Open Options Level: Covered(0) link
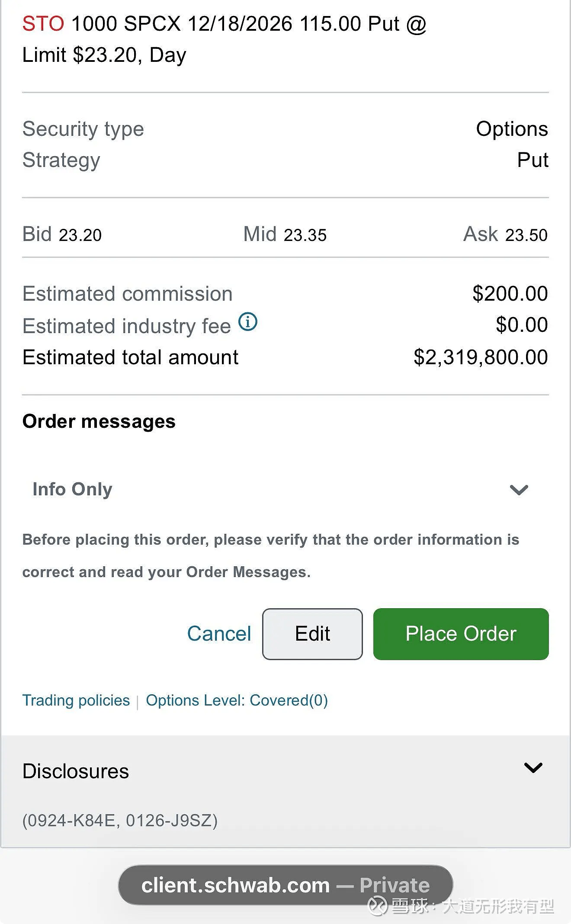Screen dimensions: 571x924 point(237,700)
